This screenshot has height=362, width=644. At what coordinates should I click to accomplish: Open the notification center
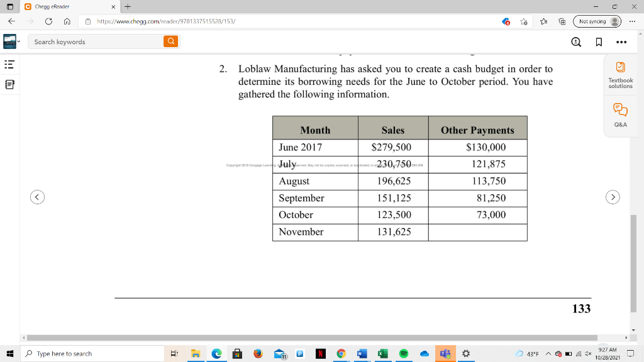click(630, 353)
